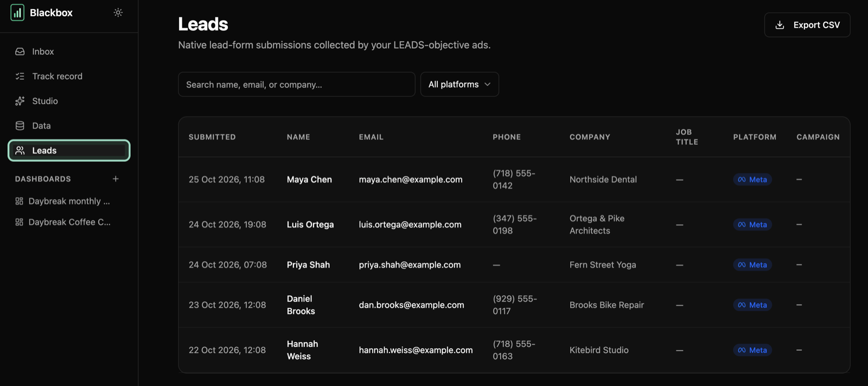The width and height of the screenshot is (868, 386).
Task: Click the Track record checklist icon
Action: click(20, 76)
